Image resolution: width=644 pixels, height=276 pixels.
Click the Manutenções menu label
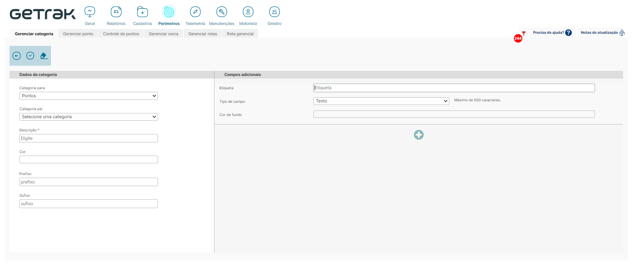[x=222, y=23]
